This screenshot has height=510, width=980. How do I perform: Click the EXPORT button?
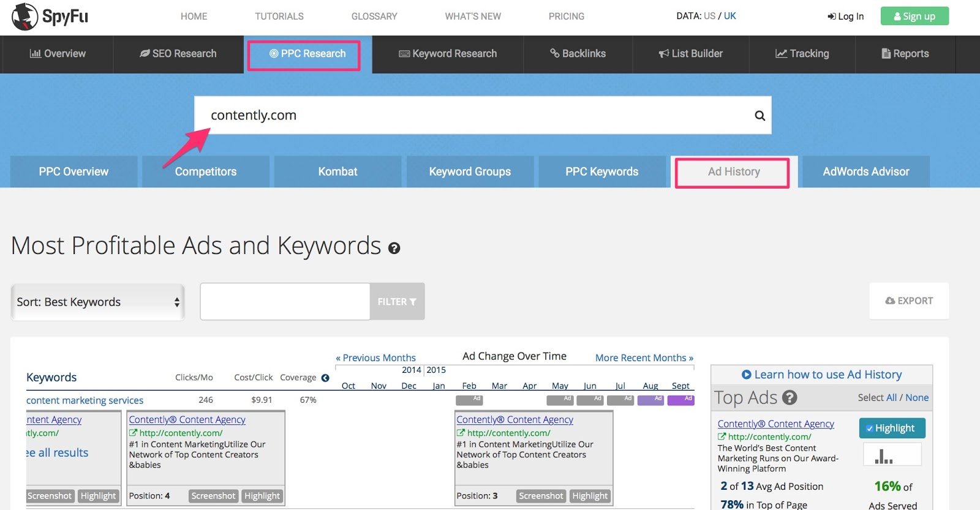click(909, 301)
